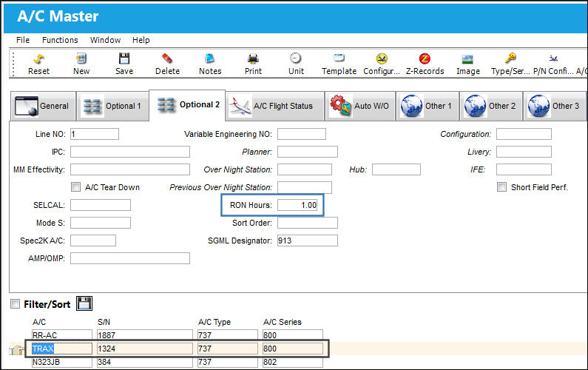Viewport: 588px width, 370px height.
Task: Click the Line NO input field
Action: pos(95,134)
